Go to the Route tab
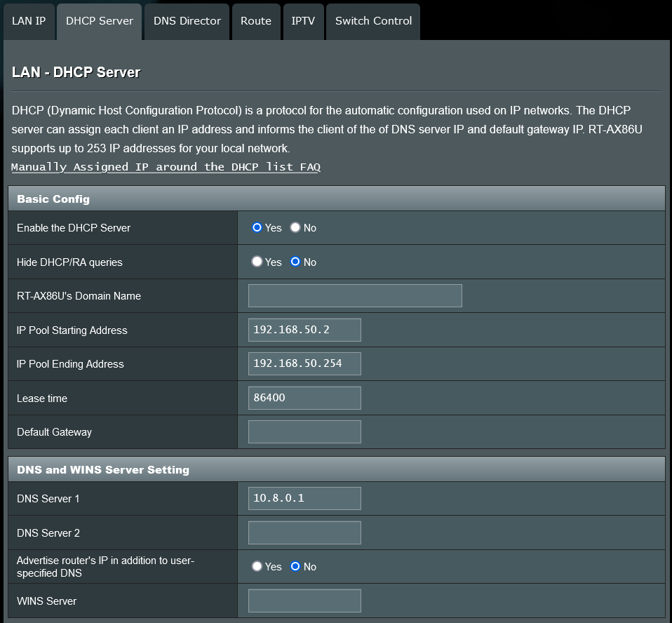This screenshot has height=623, width=672. (255, 21)
